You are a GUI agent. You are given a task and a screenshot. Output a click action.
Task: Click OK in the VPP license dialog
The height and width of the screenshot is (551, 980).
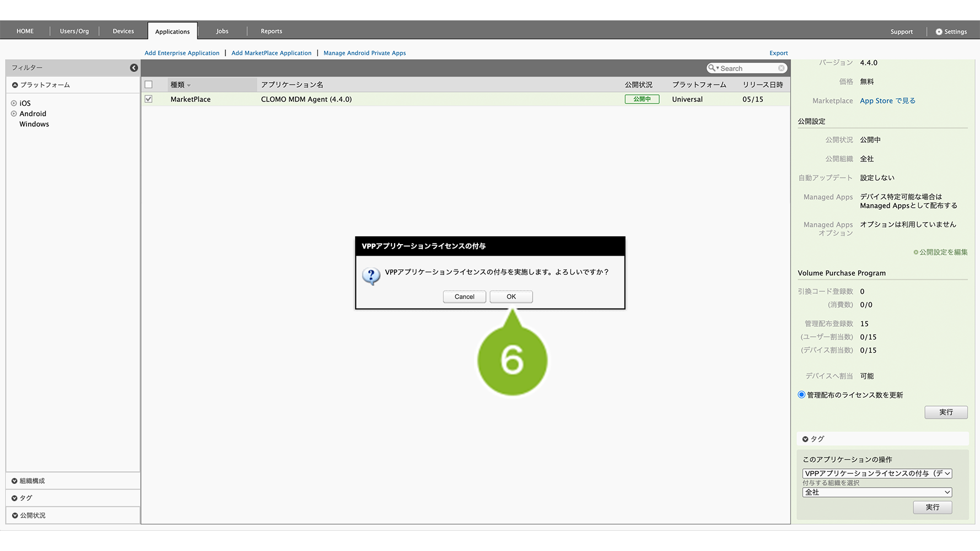511,296
